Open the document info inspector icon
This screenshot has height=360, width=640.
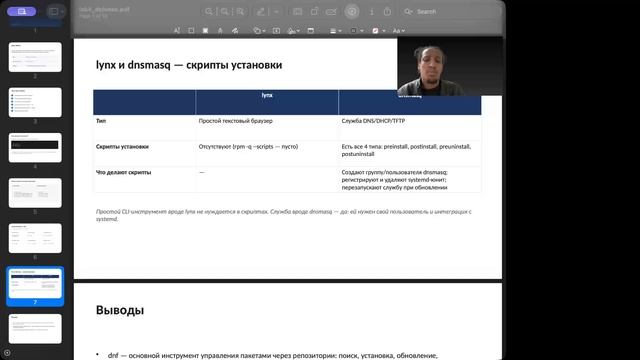click(371, 12)
